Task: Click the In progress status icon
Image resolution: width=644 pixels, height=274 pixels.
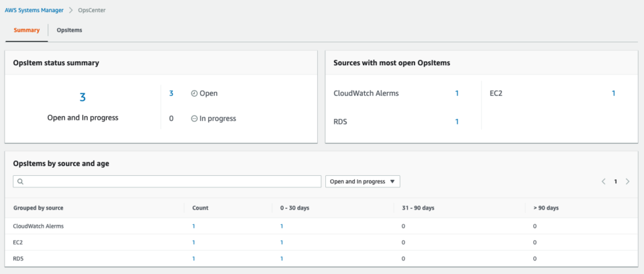Action: coord(195,118)
